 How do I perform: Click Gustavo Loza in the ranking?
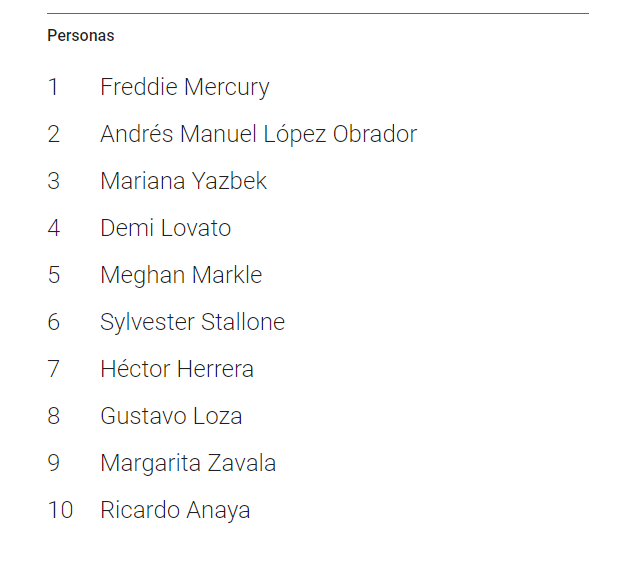(x=171, y=416)
